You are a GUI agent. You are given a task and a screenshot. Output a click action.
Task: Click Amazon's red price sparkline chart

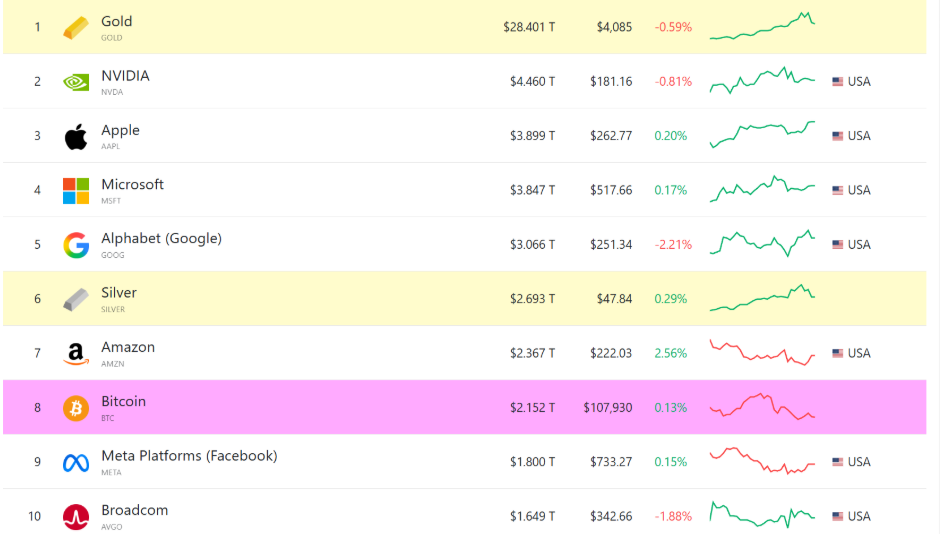762,353
